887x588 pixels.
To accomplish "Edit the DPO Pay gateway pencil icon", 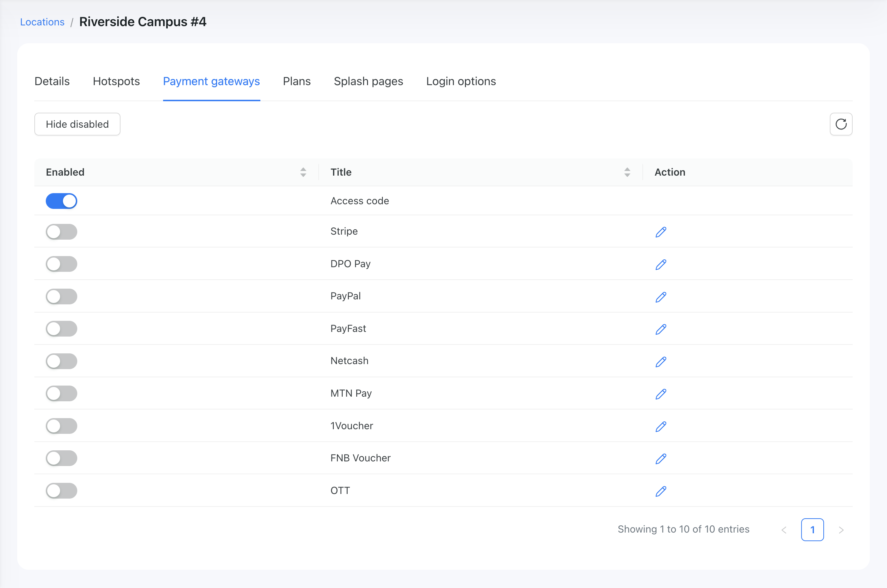I will point(661,265).
